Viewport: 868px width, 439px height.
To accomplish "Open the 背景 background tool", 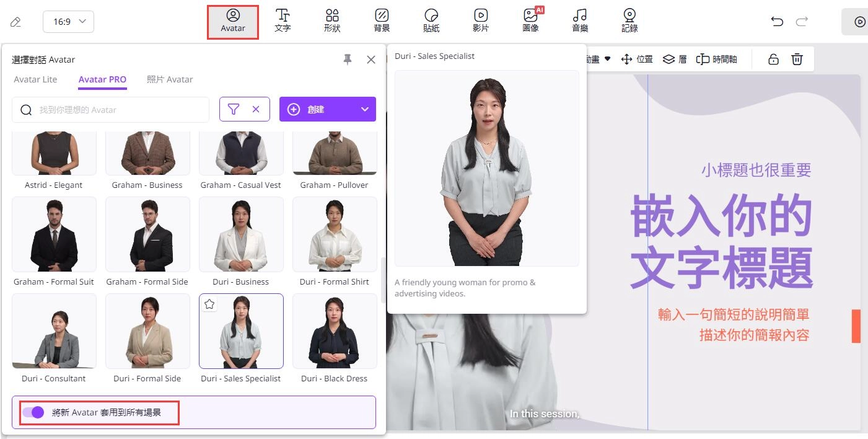I will click(382, 22).
